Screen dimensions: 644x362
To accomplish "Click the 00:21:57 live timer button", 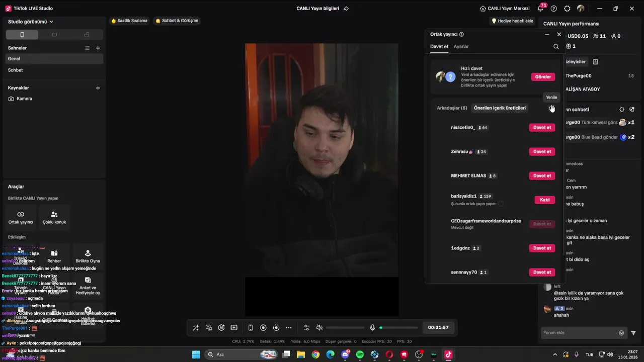I will (x=438, y=327).
